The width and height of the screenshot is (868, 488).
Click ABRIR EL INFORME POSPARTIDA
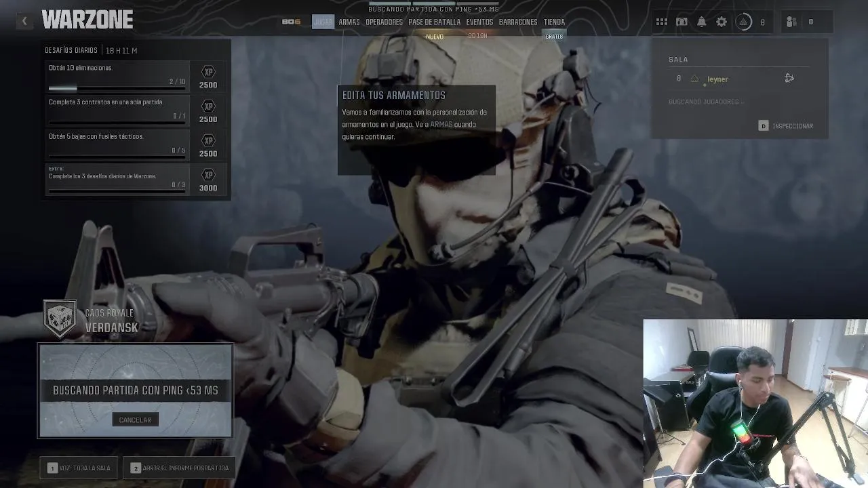pyautogui.click(x=180, y=468)
